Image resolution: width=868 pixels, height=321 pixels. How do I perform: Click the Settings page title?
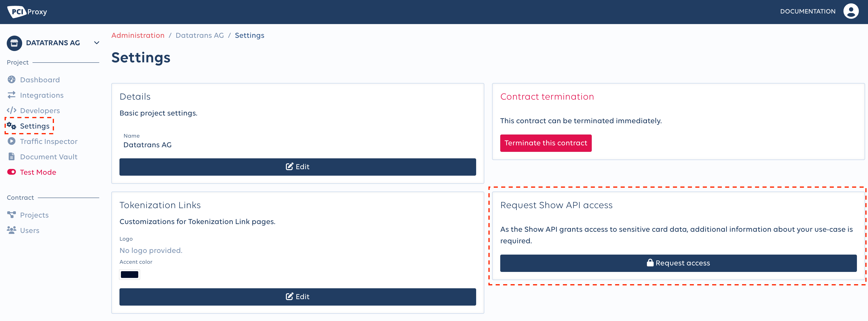[x=141, y=58]
